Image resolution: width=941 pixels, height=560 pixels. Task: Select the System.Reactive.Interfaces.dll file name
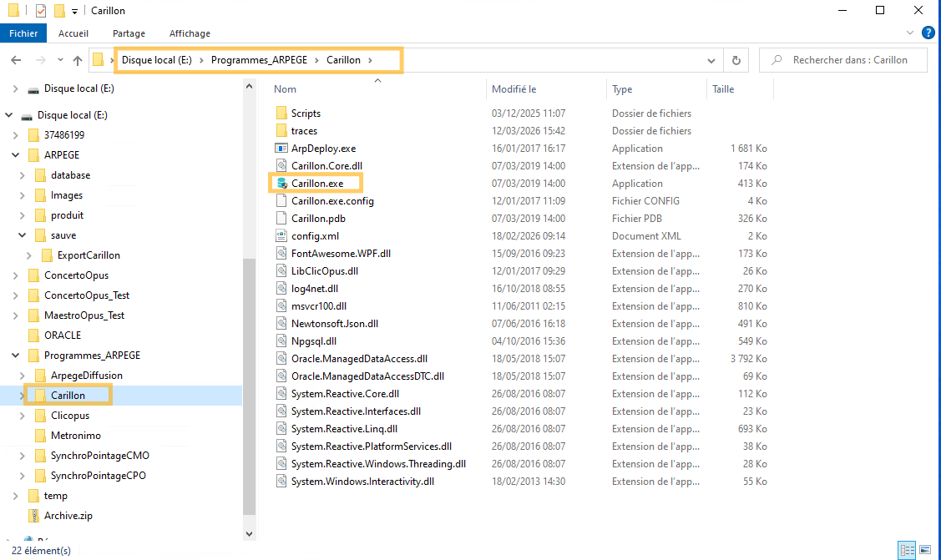(x=356, y=411)
